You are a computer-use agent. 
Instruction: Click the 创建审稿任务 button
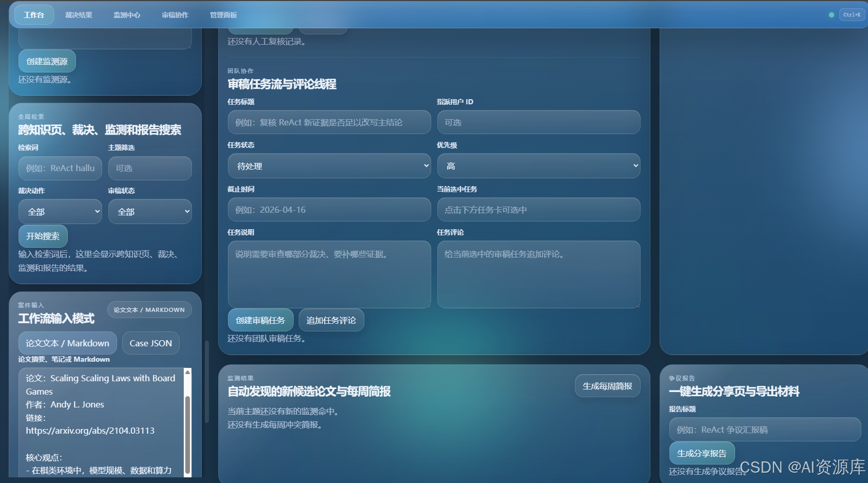261,320
